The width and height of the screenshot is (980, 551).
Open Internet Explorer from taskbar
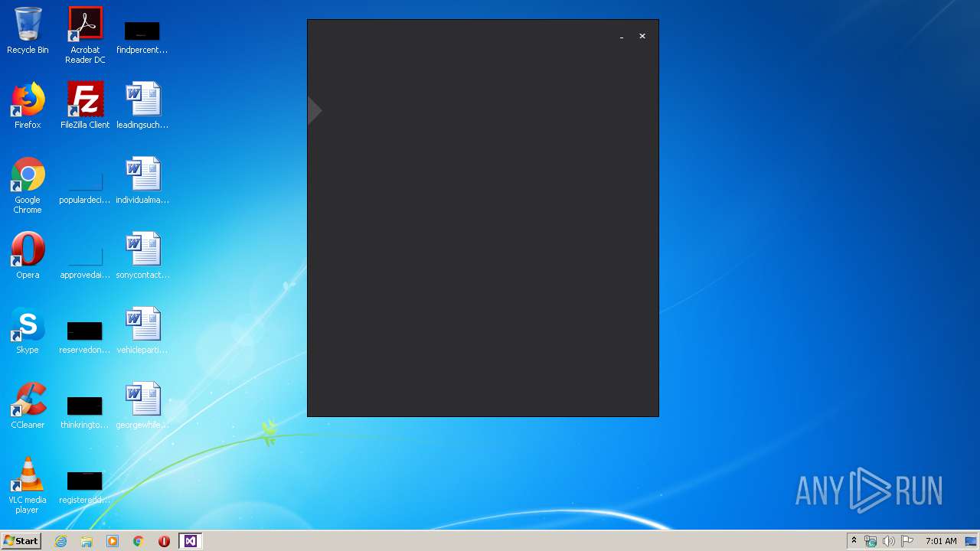click(x=61, y=541)
